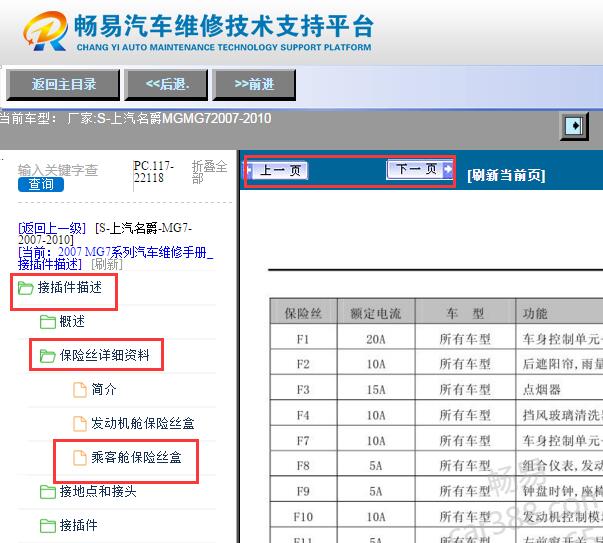Click the [S-上汽名爵-MG7-2007-2010] breadcrumb text
Viewport: 603px width, 543px height.
tap(105, 234)
